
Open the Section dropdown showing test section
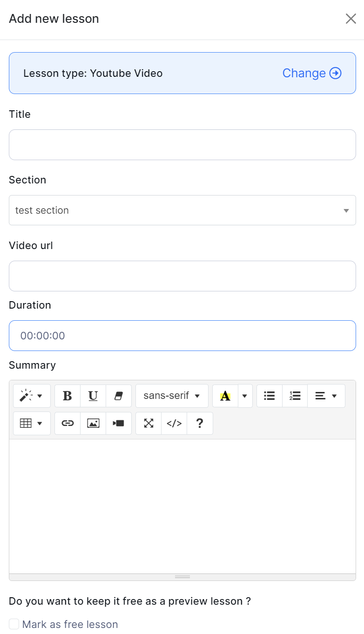tap(182, 210)
